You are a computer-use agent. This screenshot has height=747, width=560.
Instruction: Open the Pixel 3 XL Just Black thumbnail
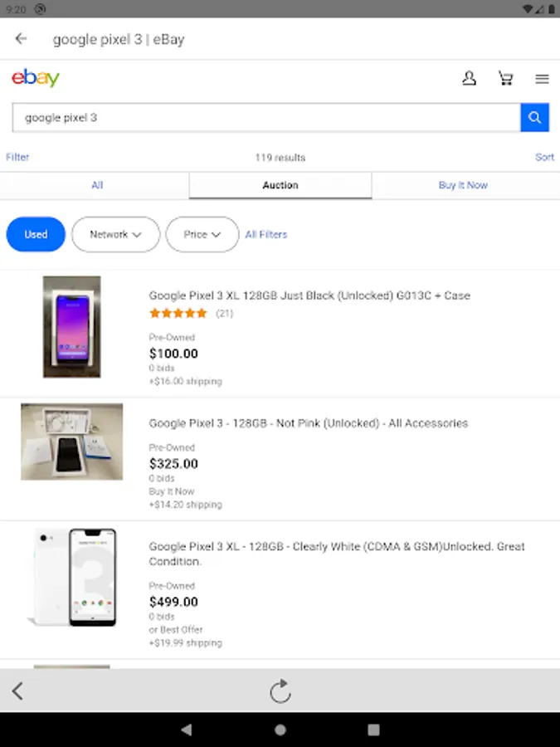point(72,327)
